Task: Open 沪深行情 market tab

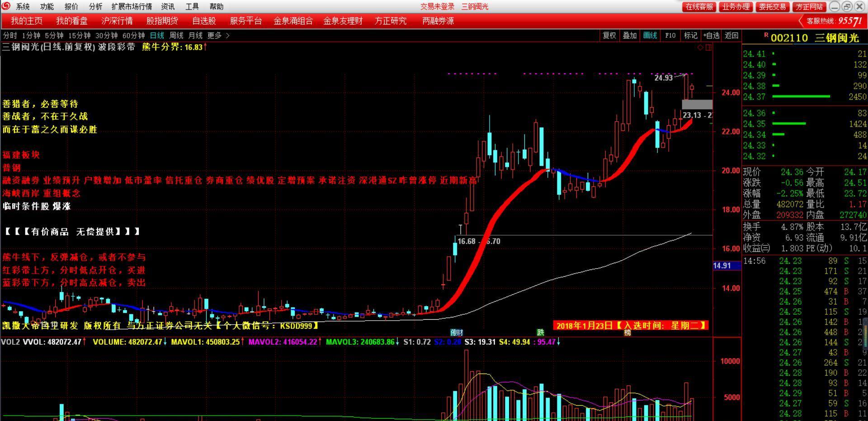Action: (117, 21)
